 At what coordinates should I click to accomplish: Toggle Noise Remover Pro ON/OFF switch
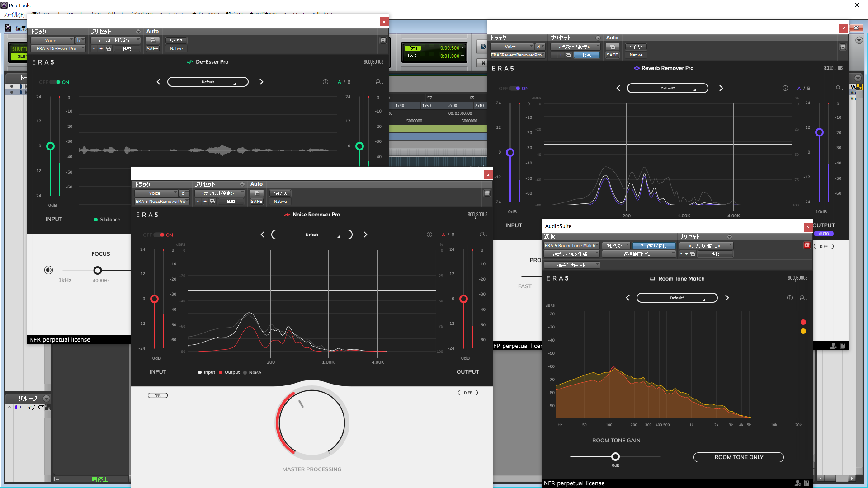(159, 235)
